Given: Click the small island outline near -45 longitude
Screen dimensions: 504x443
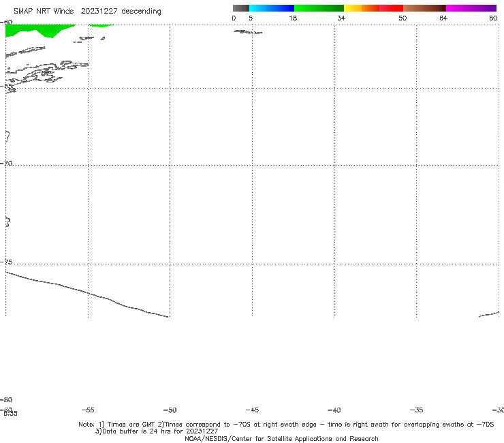Looking at the screenshot, I should tap(248, 32).
